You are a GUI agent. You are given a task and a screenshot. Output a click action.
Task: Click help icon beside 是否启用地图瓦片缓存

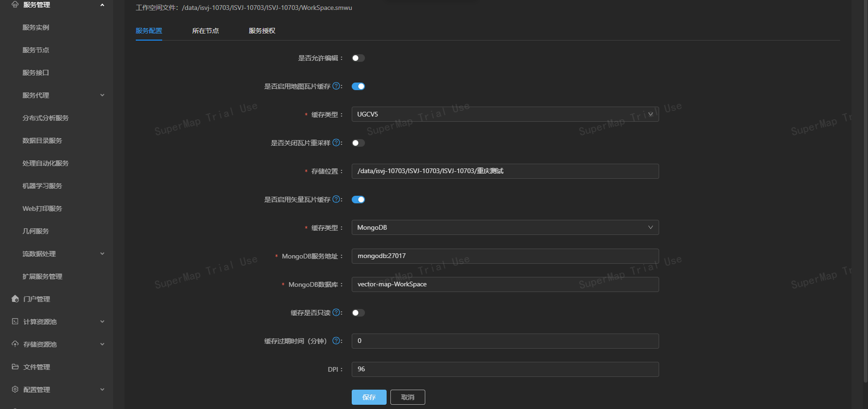(336, 86)
